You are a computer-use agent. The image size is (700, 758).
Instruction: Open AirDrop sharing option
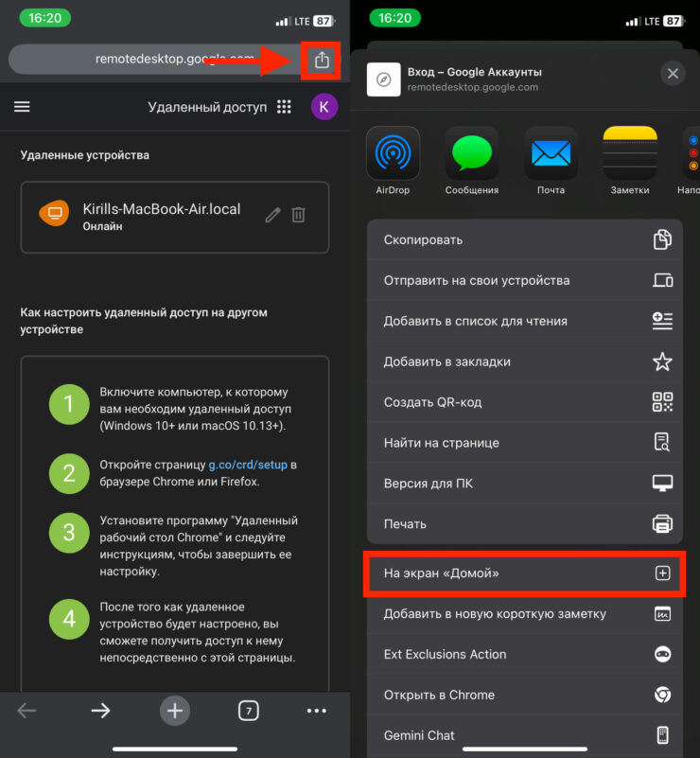click(393, 152)
